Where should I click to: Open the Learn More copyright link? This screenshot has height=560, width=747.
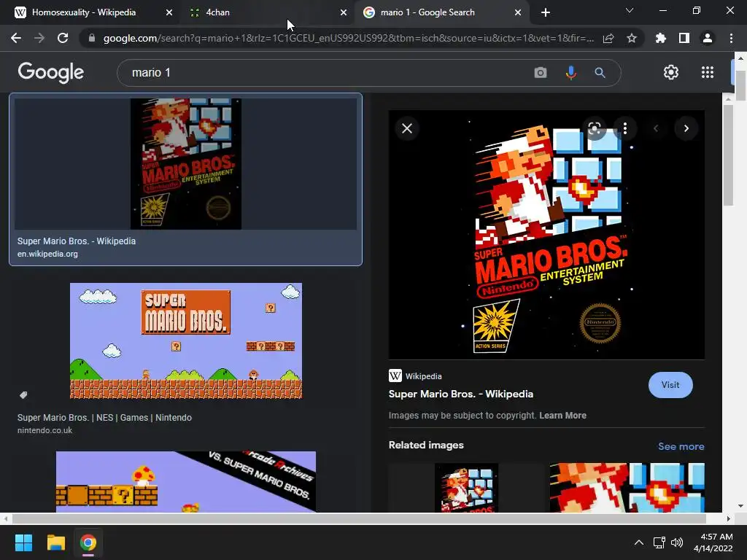point(562,415)
